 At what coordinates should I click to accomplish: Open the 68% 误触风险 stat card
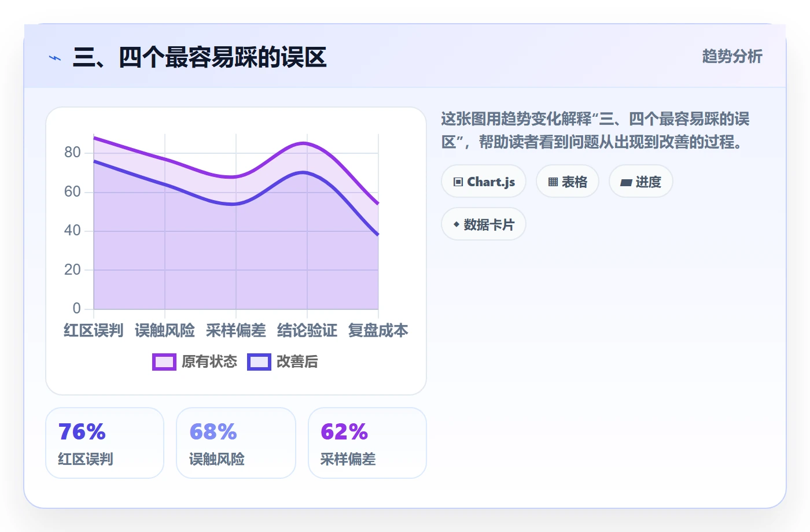click(236, 443)
